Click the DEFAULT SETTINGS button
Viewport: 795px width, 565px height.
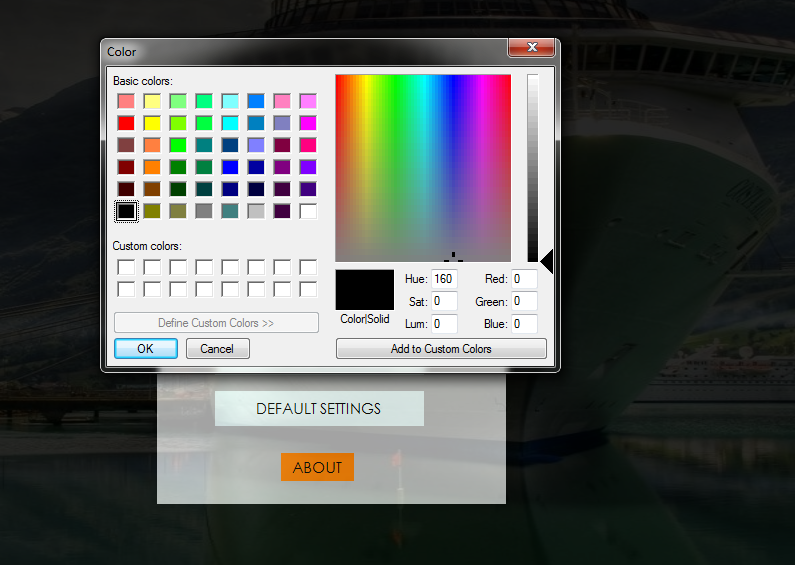coord(319,409)
